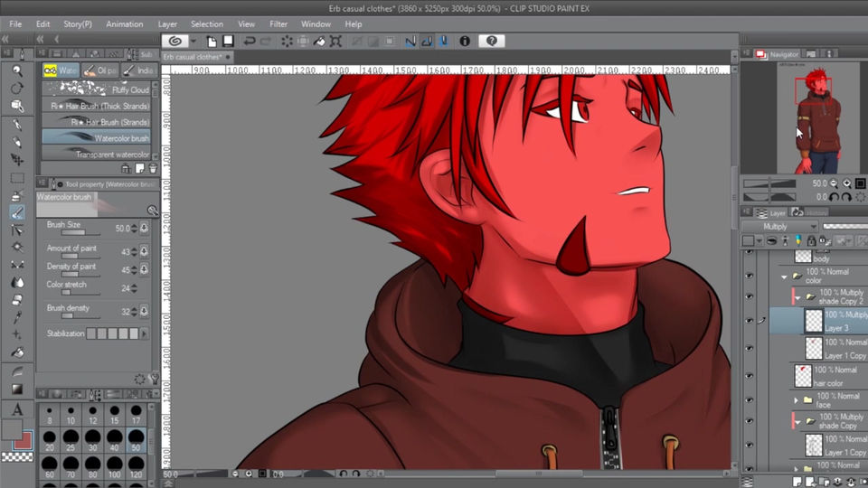The width and height of the screenshot is (868, 488).
Task: Open the info icon in command bar
Action: 465,41
